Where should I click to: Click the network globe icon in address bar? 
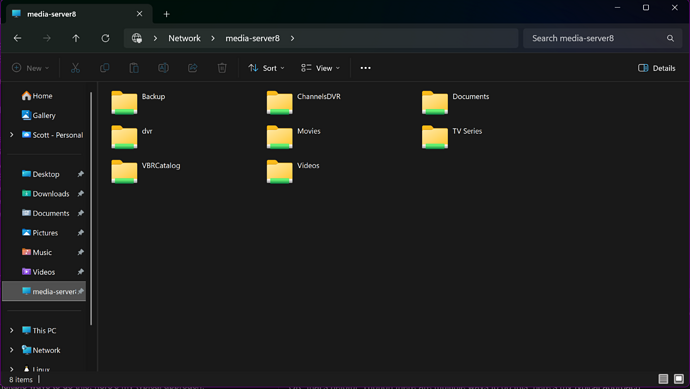pyautogui.click(x=137, y=38)
